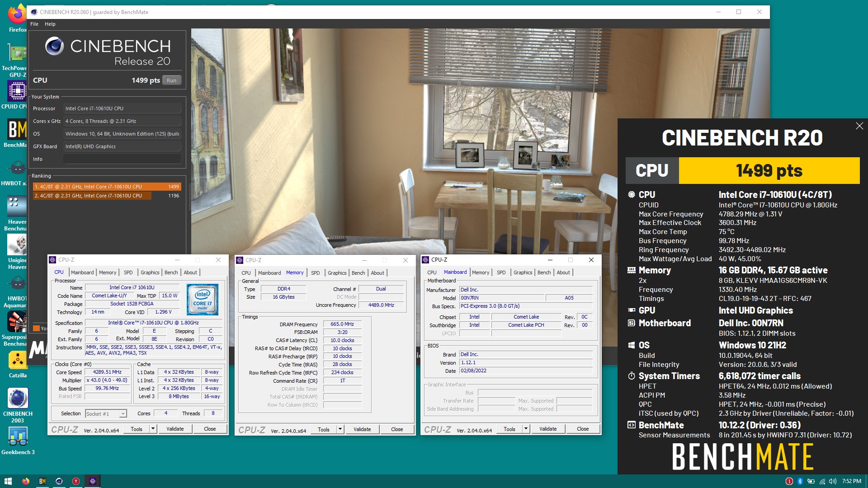868x488 pixels.
Task: Click the taskbar clock showing 7:52 PM
Action: tap(852, 481)
